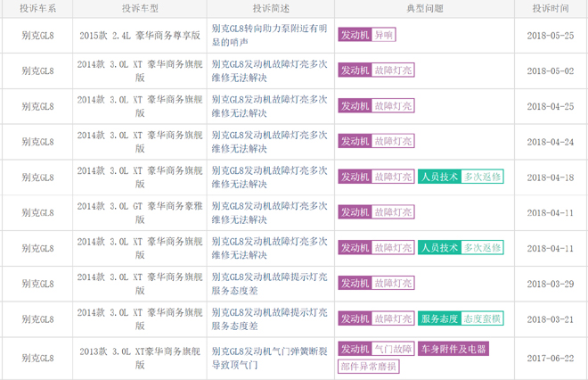Select the date 2018-05-25
This screenshot has height=380, width=588.
pos(551,36)
